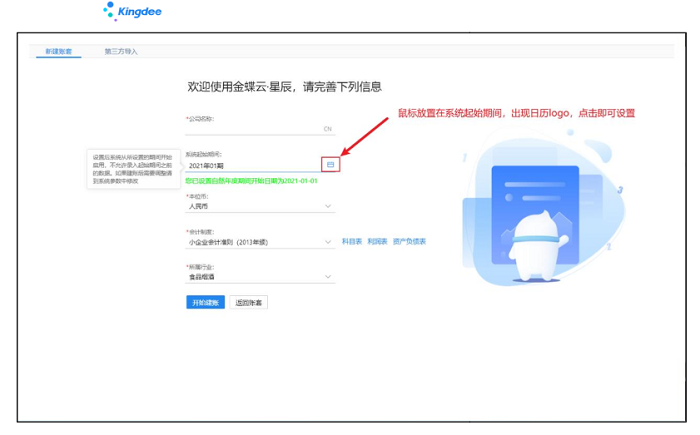Expand the 本位币 人民币 dropdown
700x435 pixels.
click(260, 206)
